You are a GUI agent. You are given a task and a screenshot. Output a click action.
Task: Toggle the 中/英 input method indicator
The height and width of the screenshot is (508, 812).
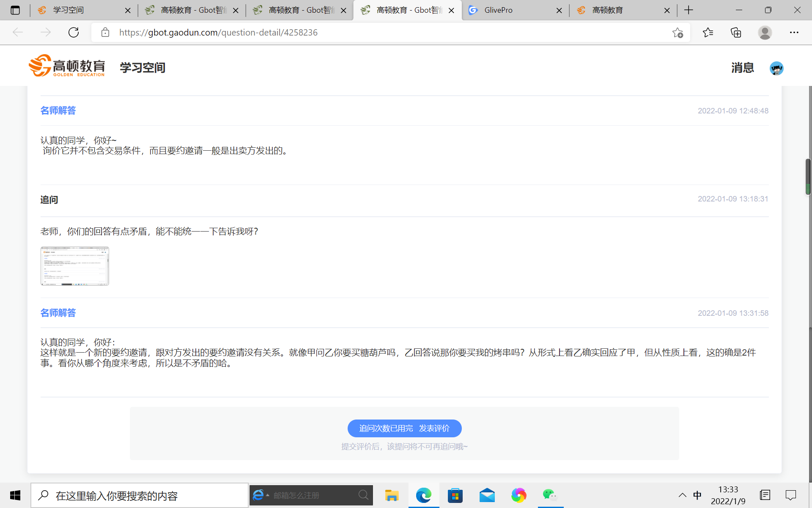(698, 495)
